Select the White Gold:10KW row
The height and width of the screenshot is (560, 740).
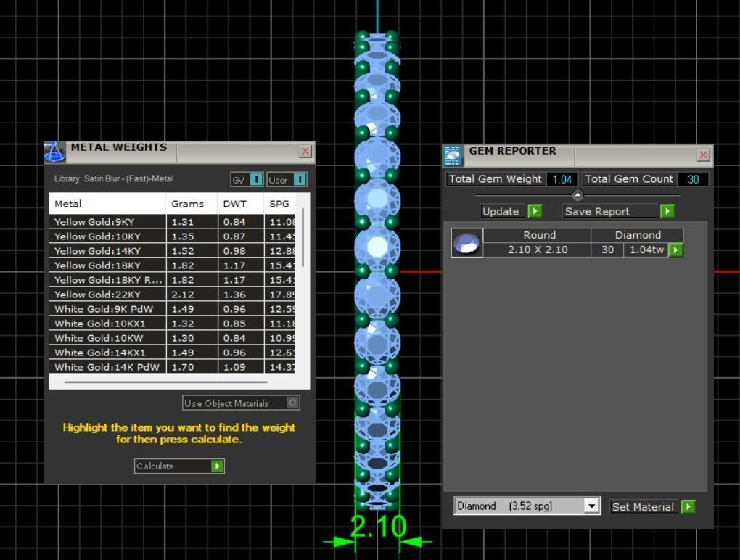click(x=172, y=338)
